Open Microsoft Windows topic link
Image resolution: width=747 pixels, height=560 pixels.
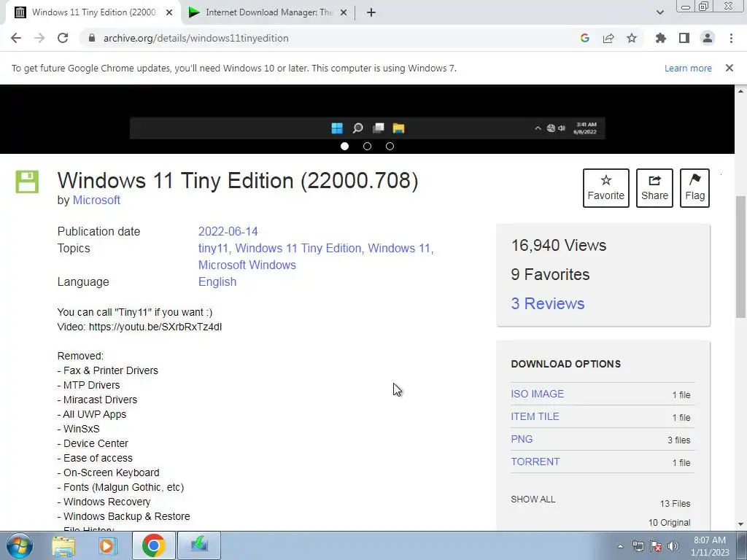click(247, 265)
